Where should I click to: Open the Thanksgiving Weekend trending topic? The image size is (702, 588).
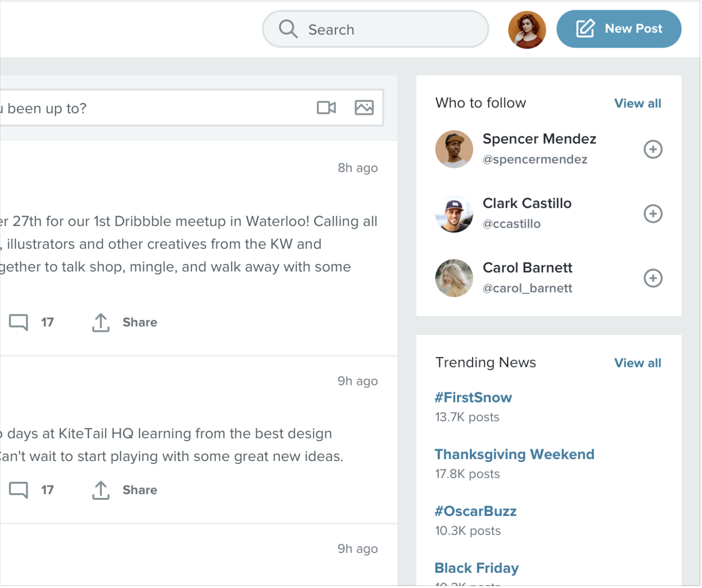click(514, 455)
